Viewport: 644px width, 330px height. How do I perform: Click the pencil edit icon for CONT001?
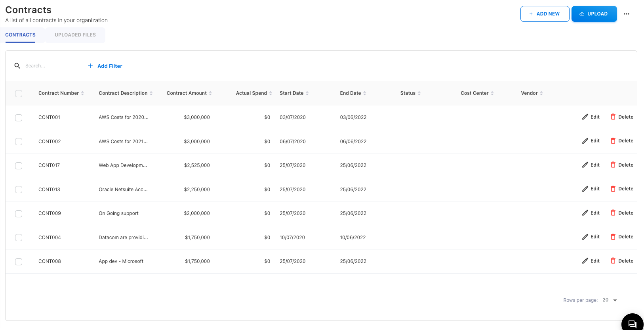click(x=585, y=117)
